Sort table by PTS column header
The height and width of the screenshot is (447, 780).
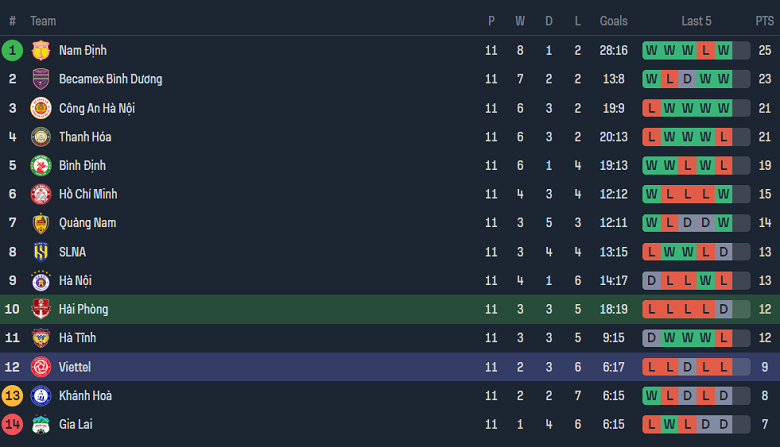tap(764, 21)
